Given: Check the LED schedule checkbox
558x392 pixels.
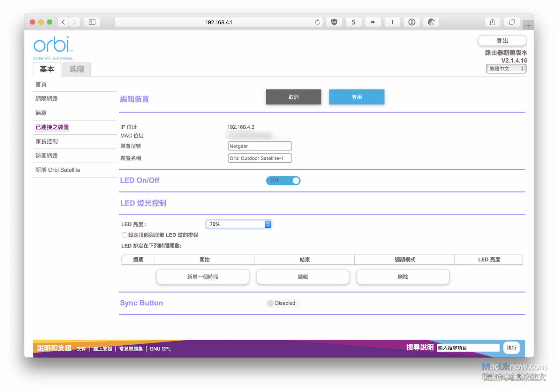Looking at the screenshot, I should [125, 235].
